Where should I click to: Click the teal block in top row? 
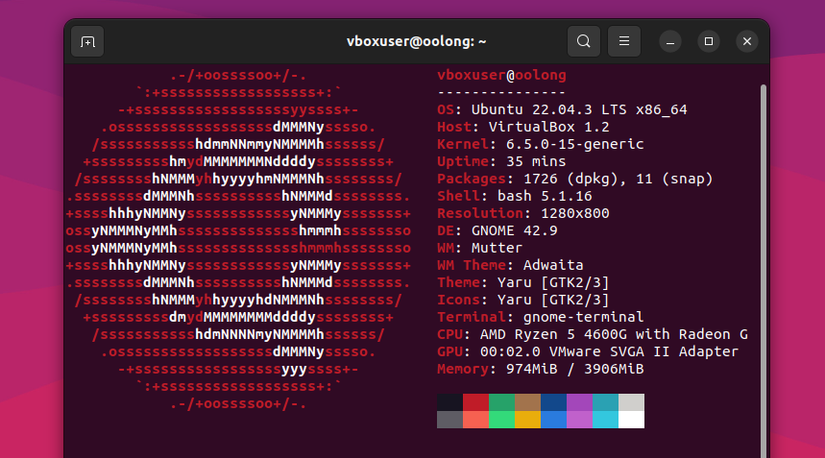[x=605, y=402]
